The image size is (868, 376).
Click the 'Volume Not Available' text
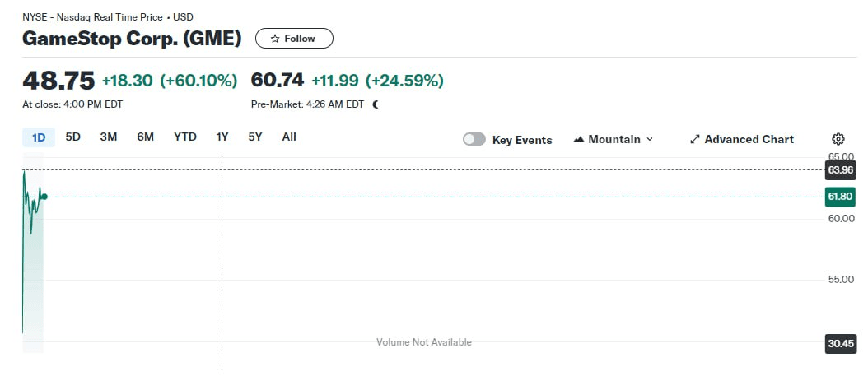[424, 342]
